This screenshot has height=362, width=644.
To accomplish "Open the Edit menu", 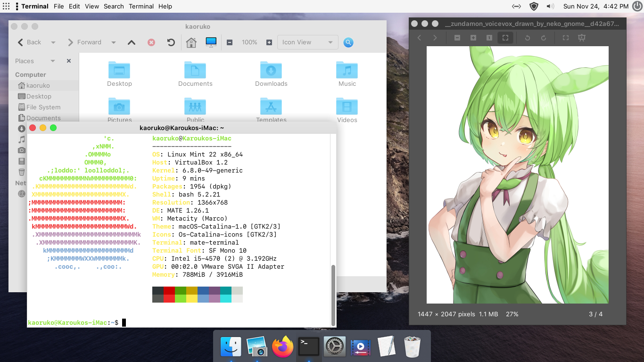I will click(74, 6).
